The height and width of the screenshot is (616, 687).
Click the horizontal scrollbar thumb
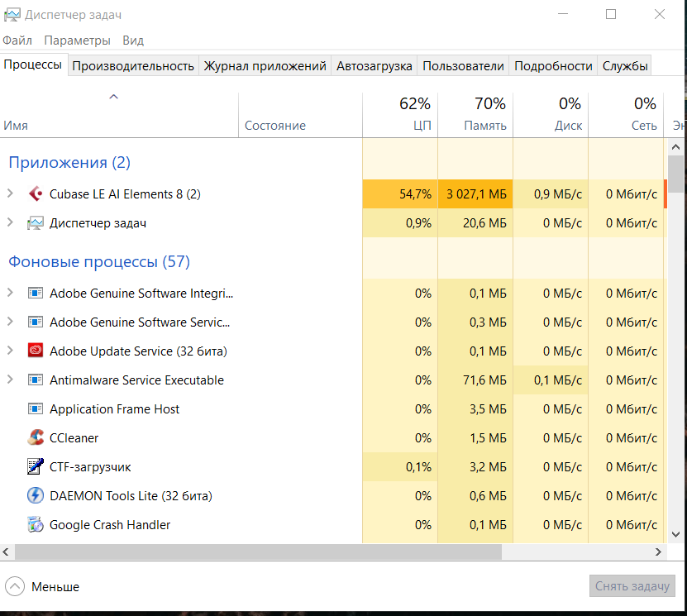(x=258, y=552)
